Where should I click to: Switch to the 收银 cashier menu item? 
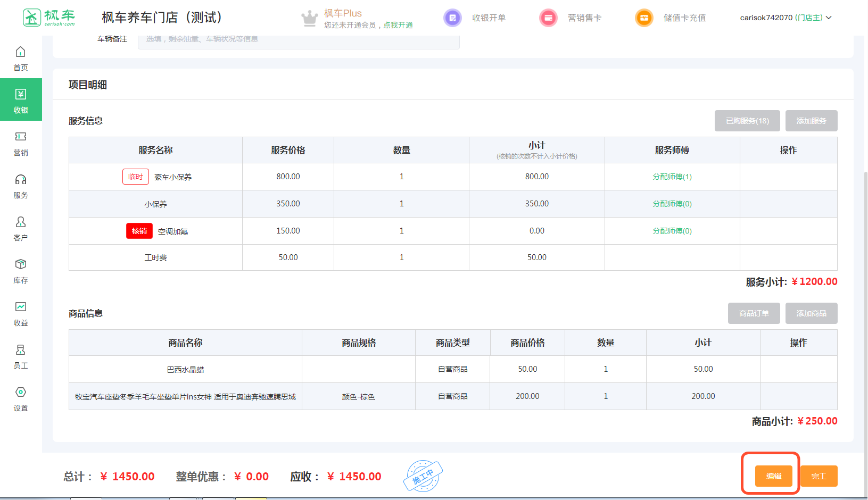tap(21, 100)
